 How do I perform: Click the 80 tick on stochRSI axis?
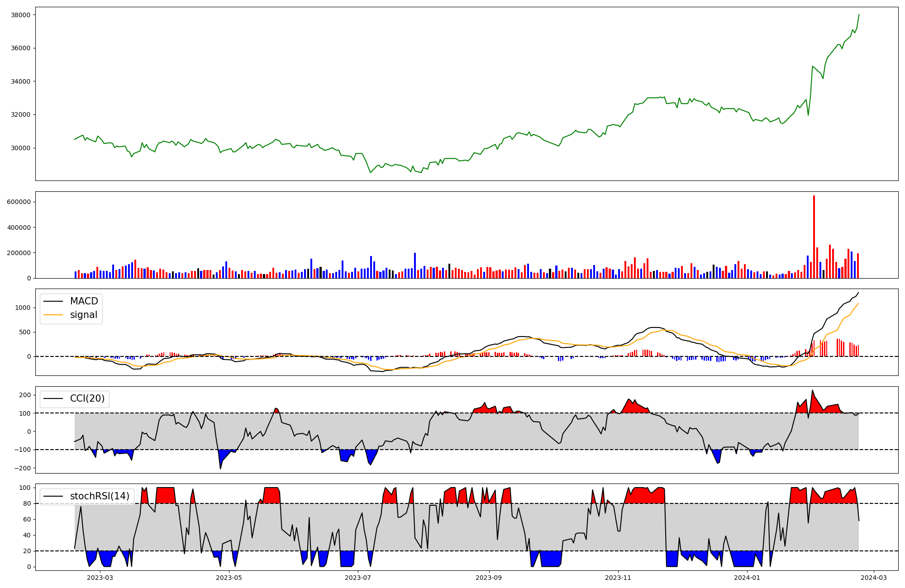(27, 503)
